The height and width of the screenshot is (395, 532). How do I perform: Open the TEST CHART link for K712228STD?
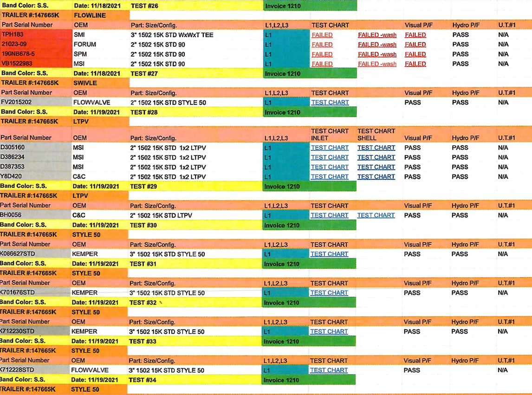pos(329,370)
